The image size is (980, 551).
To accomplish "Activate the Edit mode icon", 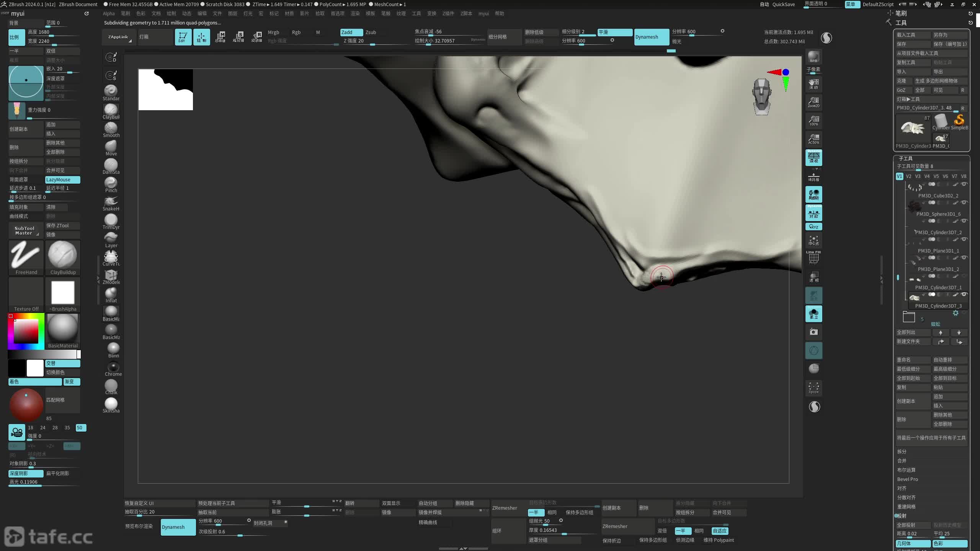I will tap(183, 37).
